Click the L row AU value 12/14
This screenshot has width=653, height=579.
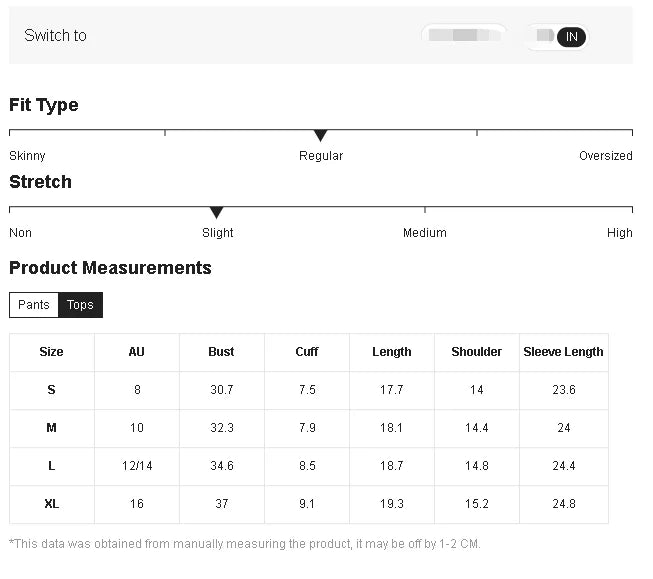click(x=137, y=466)
